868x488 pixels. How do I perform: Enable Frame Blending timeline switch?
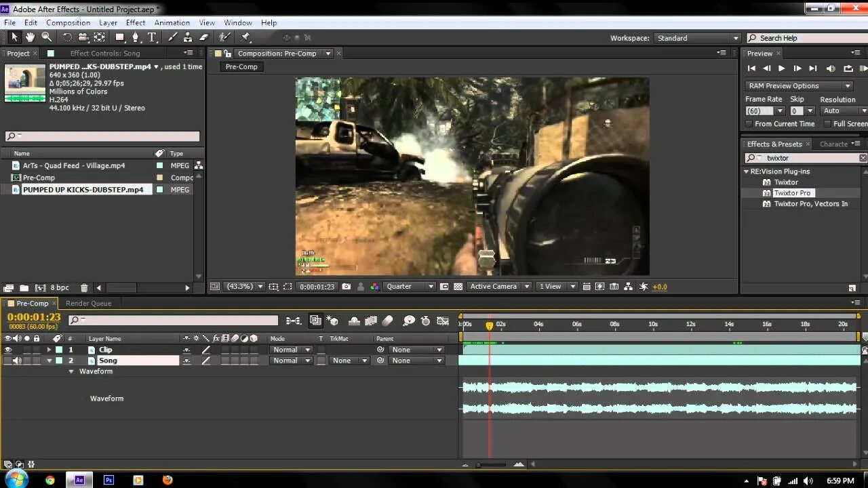pos(371,321)
